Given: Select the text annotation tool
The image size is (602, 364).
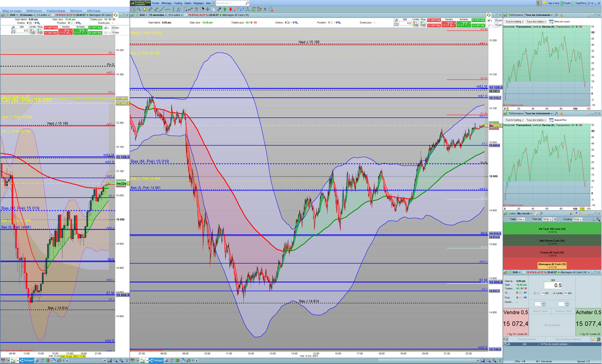Looking at the screenshot, I should coord(265,9).
